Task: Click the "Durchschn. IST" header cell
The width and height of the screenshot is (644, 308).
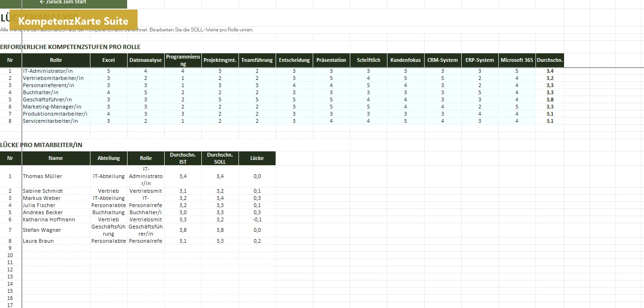Action: [x=183, y=158]
